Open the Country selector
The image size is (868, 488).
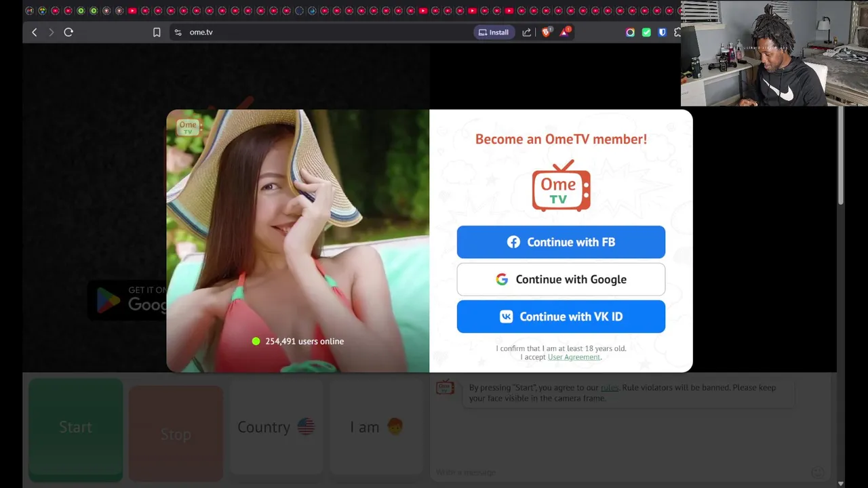[276, 427]
